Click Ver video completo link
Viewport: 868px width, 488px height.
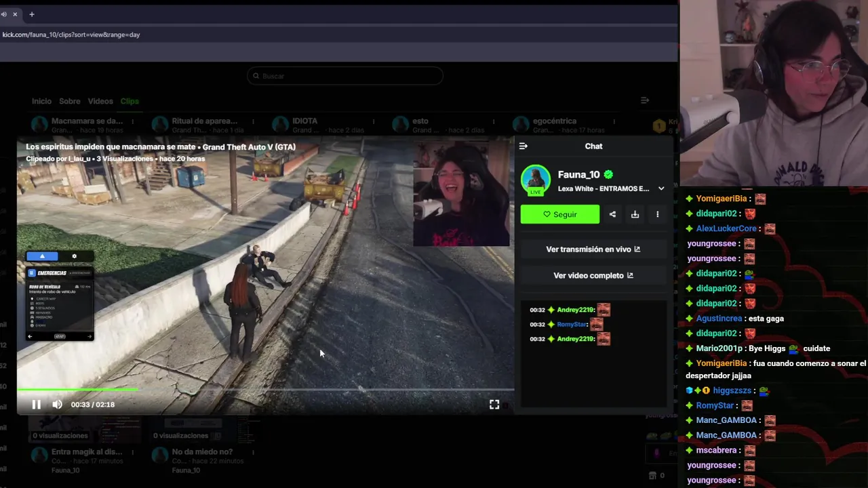point(593,275)
